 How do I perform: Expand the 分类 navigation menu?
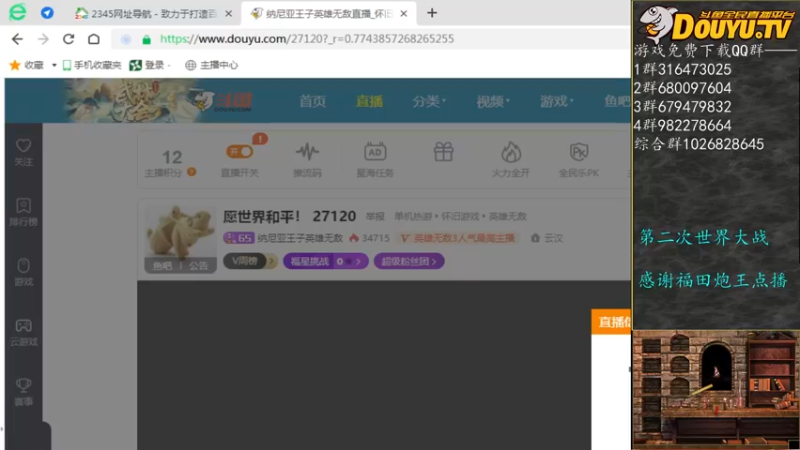point(429,102)
